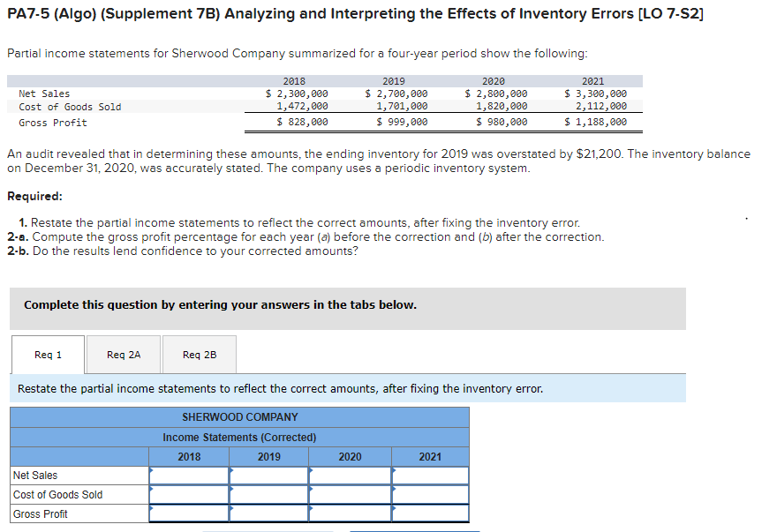This screenshot has width=762, height=532.
Task: Click the SHERWOOD COMPANY table header
Action: pos(238,416)
